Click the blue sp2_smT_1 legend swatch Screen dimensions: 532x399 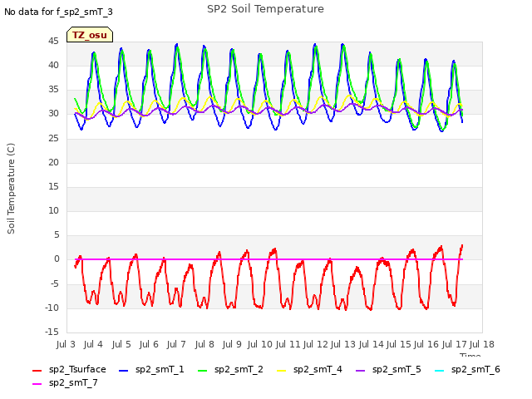pyautogui.click(x=124, y=371)
